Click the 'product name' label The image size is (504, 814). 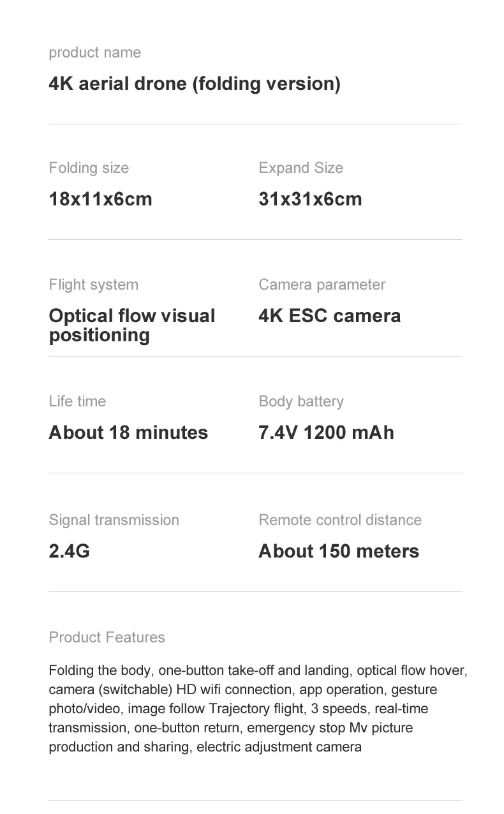click(x=94, y=52)
